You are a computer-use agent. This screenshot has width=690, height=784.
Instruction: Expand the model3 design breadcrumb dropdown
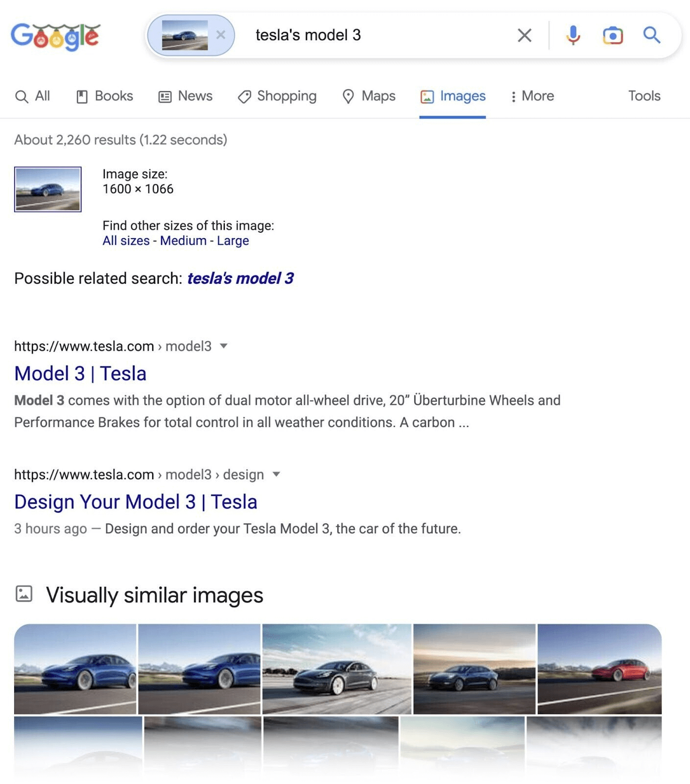pos(277,474)
